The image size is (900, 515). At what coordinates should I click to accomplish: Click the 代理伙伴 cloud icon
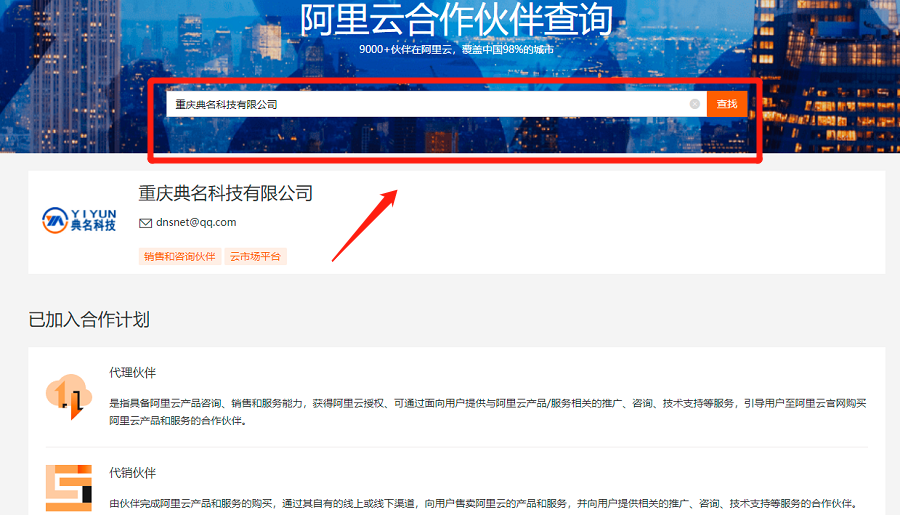coord(69,397)
